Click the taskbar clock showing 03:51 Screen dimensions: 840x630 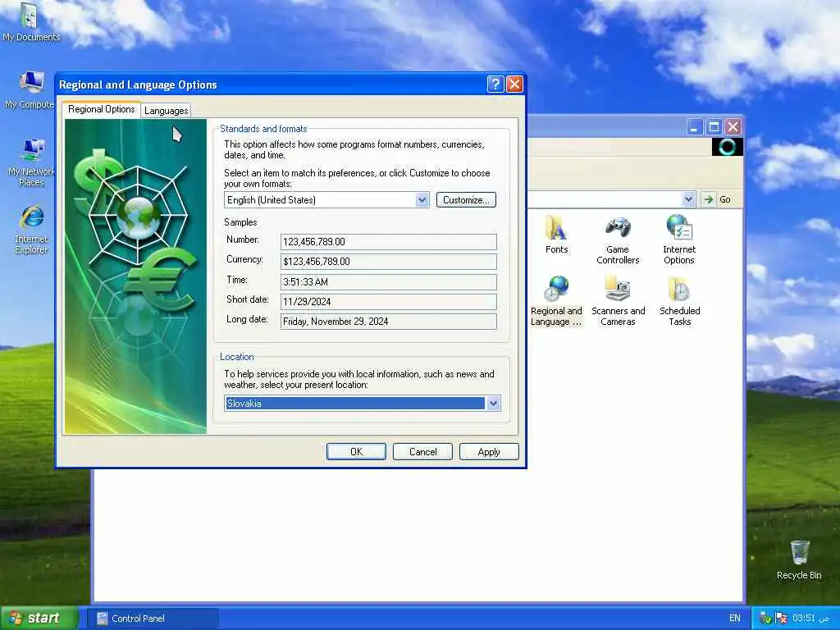click(810, 618)
